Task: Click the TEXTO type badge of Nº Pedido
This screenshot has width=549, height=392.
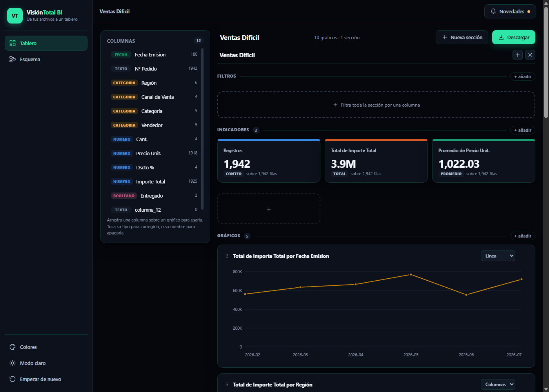Action: [x=121, y=69]
